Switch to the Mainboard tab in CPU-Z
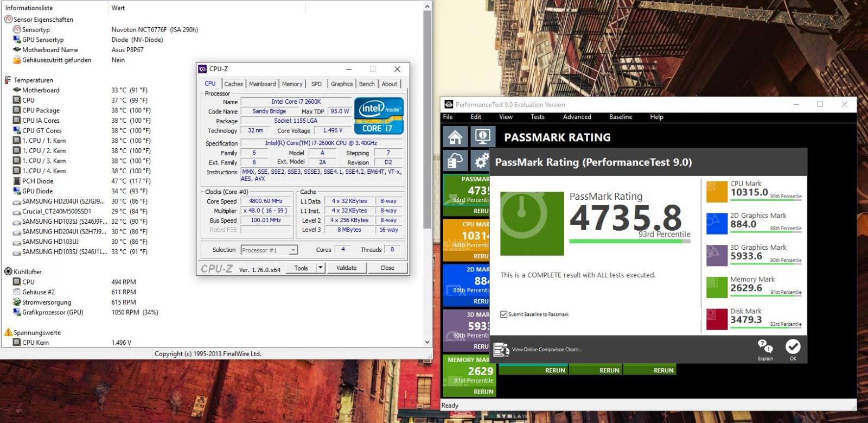868x423 pixels. click(x=262, y=84)
